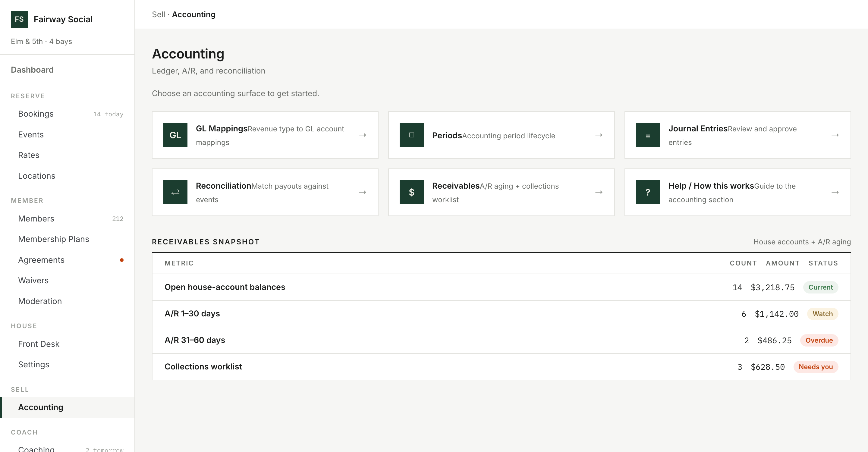This screenshot has width=868, height=452.
Task: Open Waivers in the sidebar
Action: tap(68, 280)
